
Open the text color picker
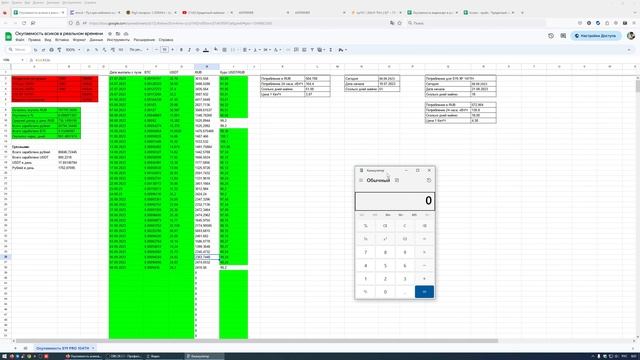(206, 50)
